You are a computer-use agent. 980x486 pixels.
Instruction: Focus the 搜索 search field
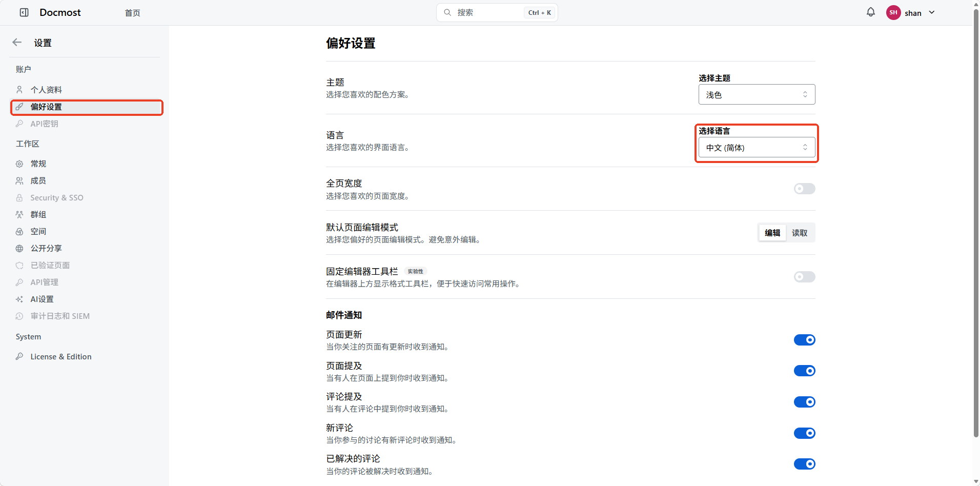497,12
